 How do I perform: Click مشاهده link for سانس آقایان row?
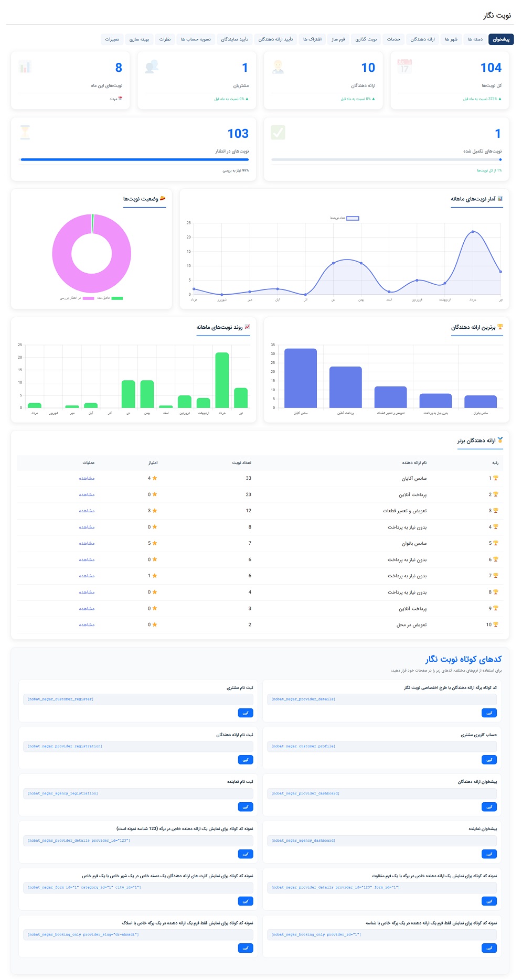pyautogui.click(x=87, y=478)
